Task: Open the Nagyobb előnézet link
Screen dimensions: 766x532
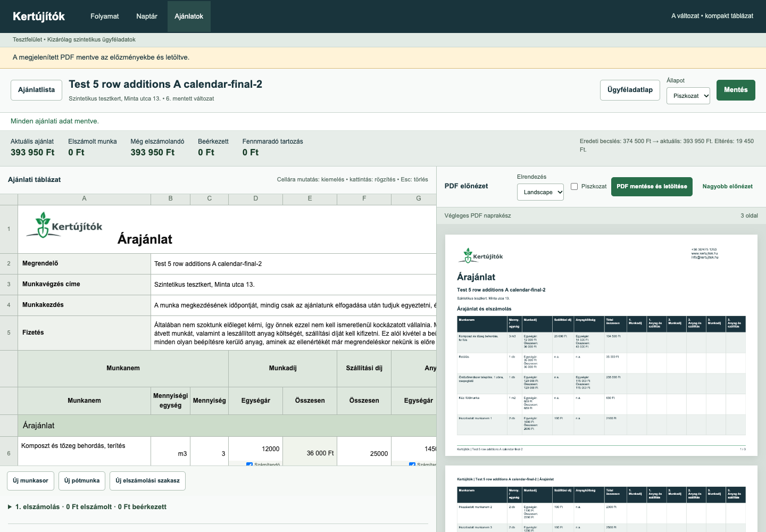Action: coord(727,187)
